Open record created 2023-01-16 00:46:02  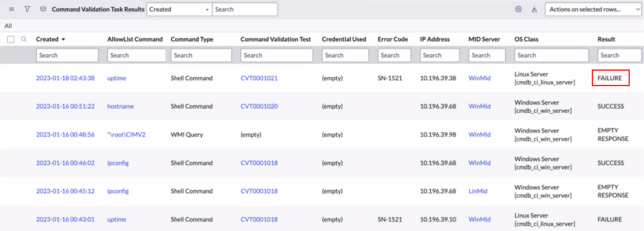click(65, 163)
